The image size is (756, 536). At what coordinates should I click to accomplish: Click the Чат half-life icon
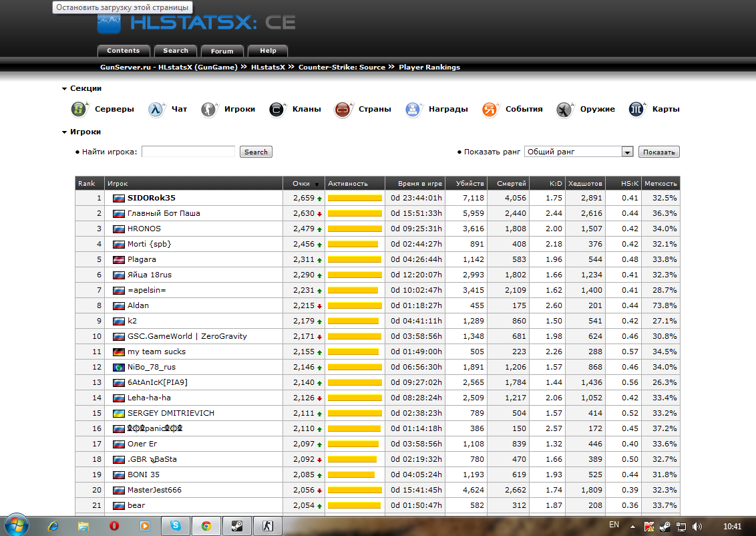click(157, 109)
